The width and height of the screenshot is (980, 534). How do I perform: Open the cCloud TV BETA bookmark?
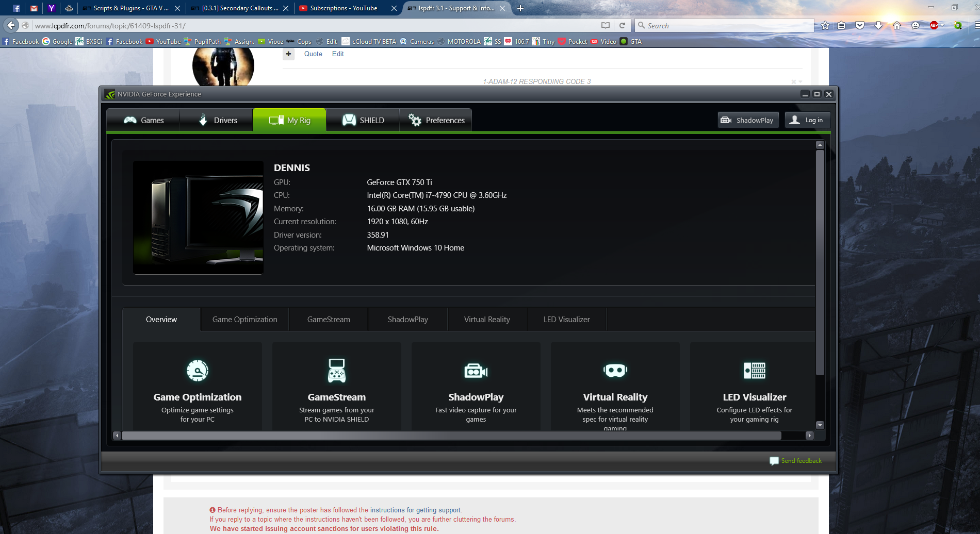pyautogui.click(x=369, y=42)
